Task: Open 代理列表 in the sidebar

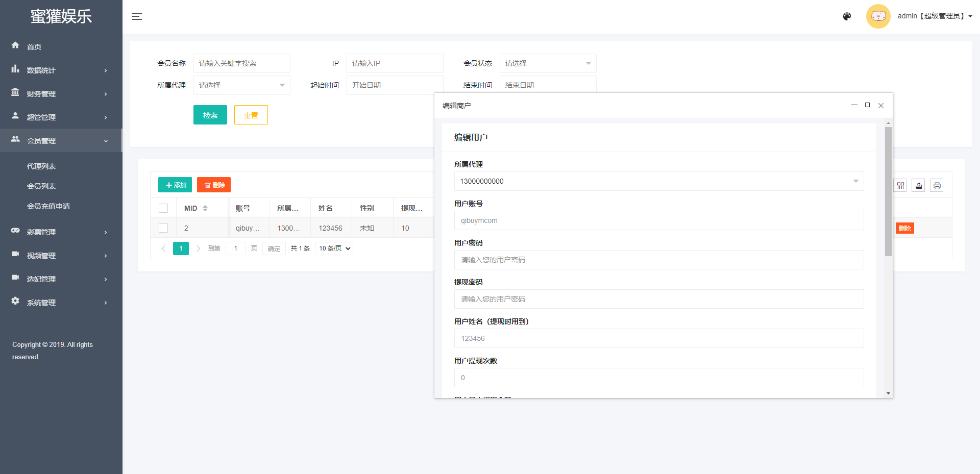Action: click(x=41, y=166)
